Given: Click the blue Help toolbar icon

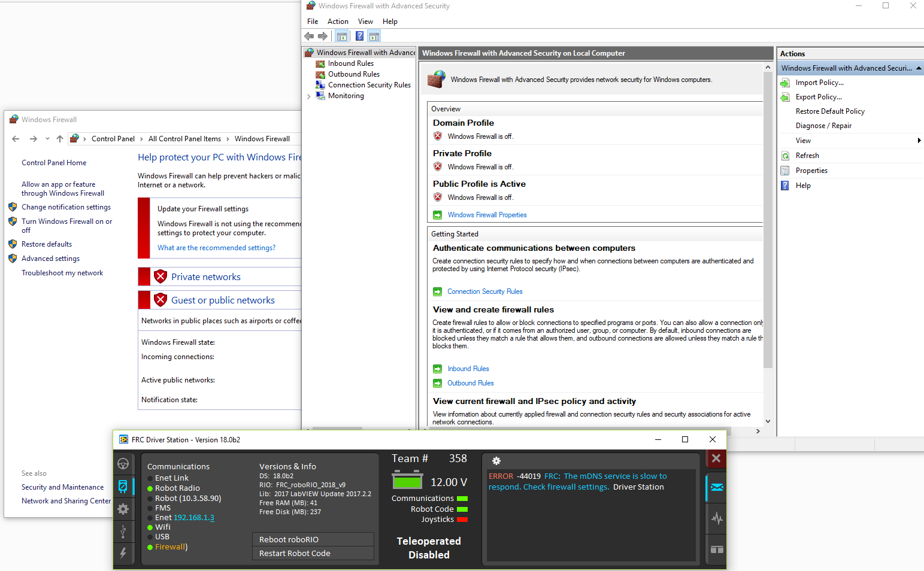Looking at the screenshot, I should point(359,36).
